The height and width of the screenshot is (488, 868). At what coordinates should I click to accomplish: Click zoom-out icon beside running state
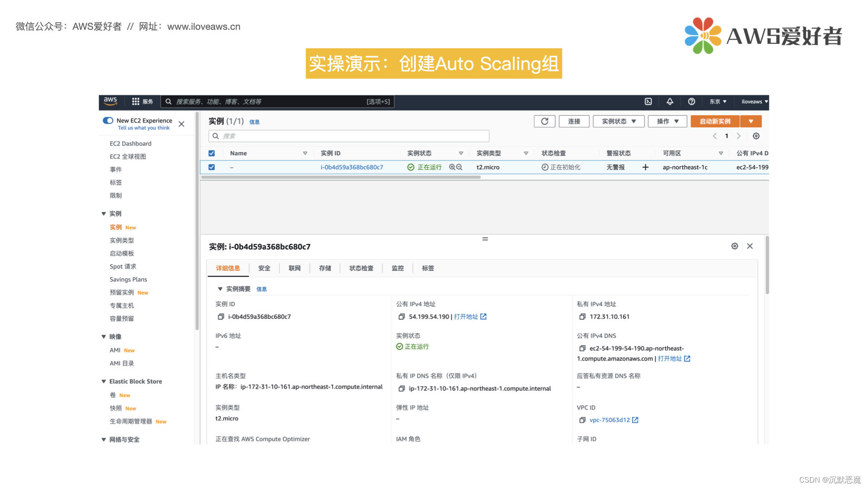[459, 167]
